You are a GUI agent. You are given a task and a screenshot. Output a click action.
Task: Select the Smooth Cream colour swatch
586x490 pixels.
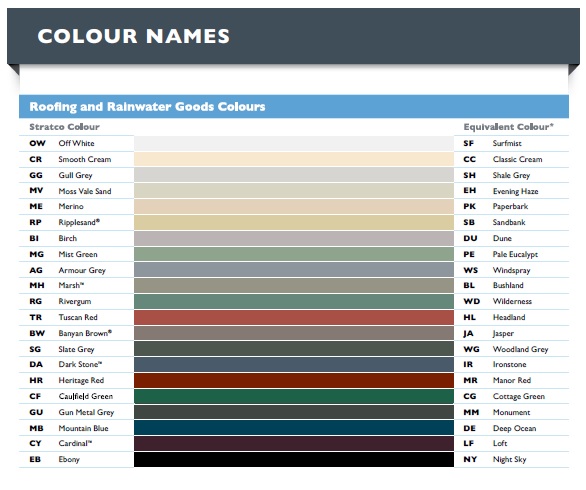294,159
